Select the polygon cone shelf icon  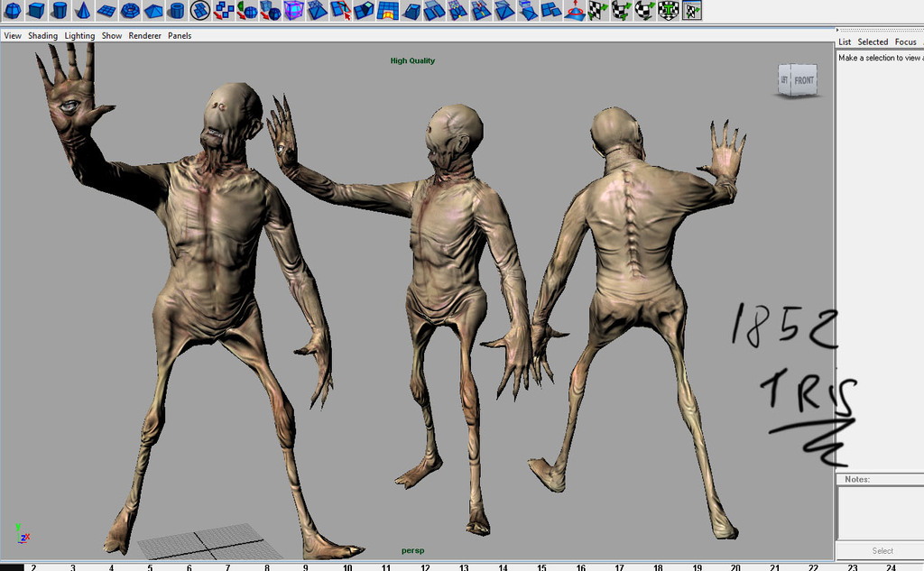pos(83,11)
